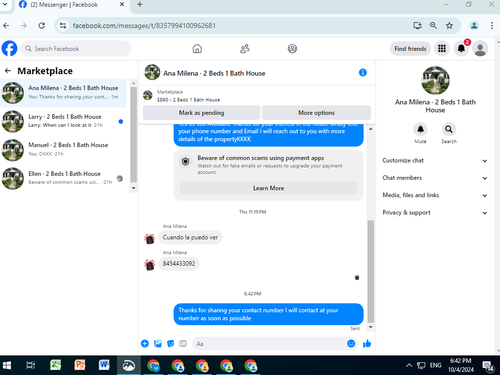Open Marketplace listing $890 2 Beds thumbnail
This screenshot has height=375, width=500.
click(x=148, y=96)
